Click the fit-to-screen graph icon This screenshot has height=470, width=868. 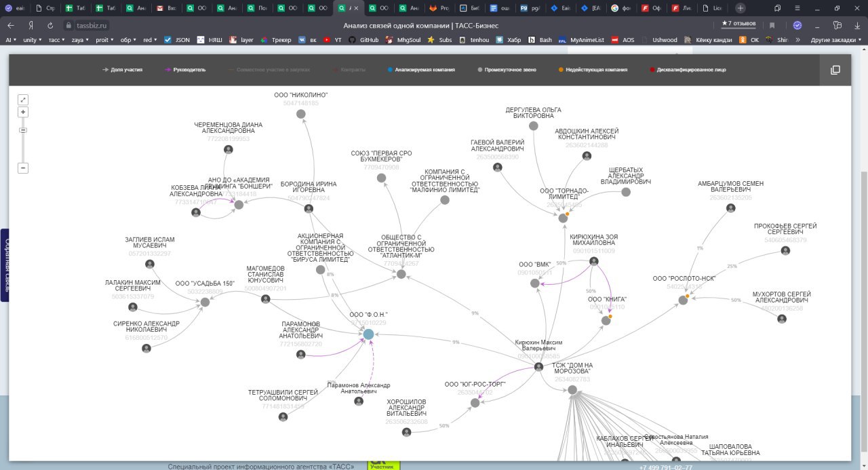(23, 100)
